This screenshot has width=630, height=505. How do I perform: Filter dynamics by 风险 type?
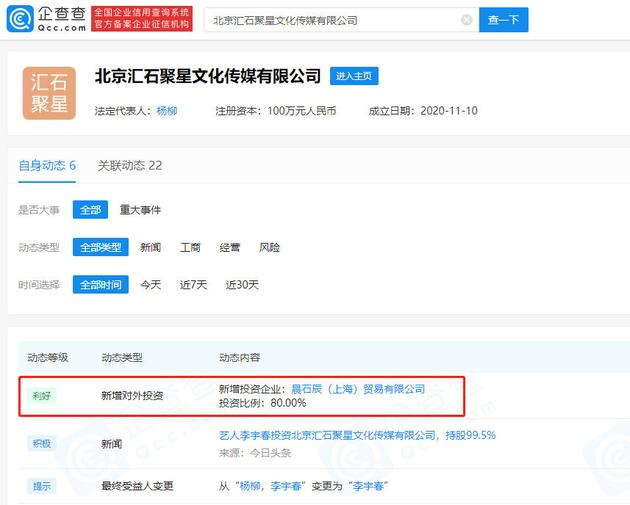click(269, 247)
